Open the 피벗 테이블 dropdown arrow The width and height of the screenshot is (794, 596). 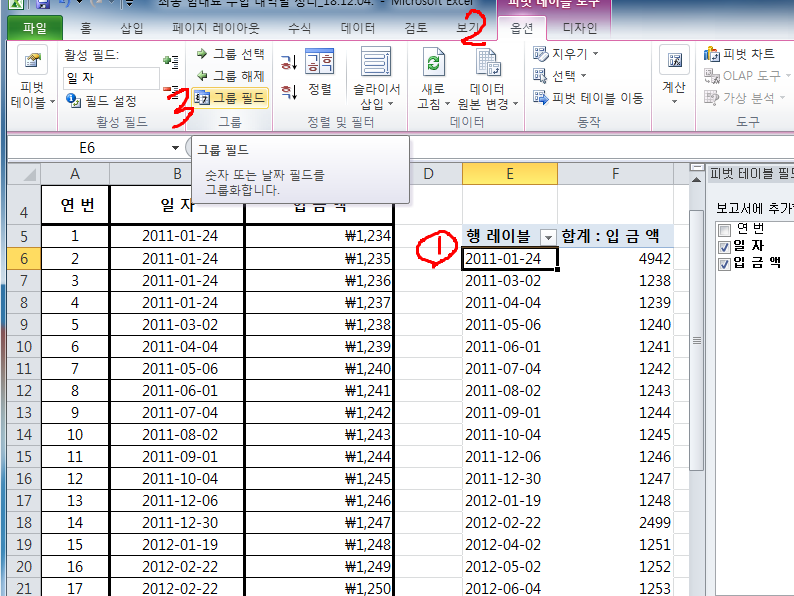[x=52, y=102]
